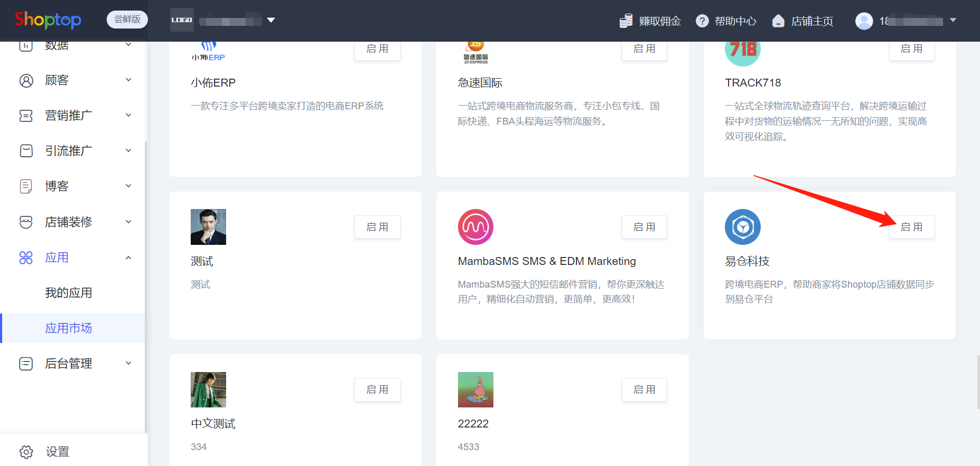Click the 22222 app thumbnail
This screenshot has height=466, width=980.
pyautogui.click(x=475, y=389)
